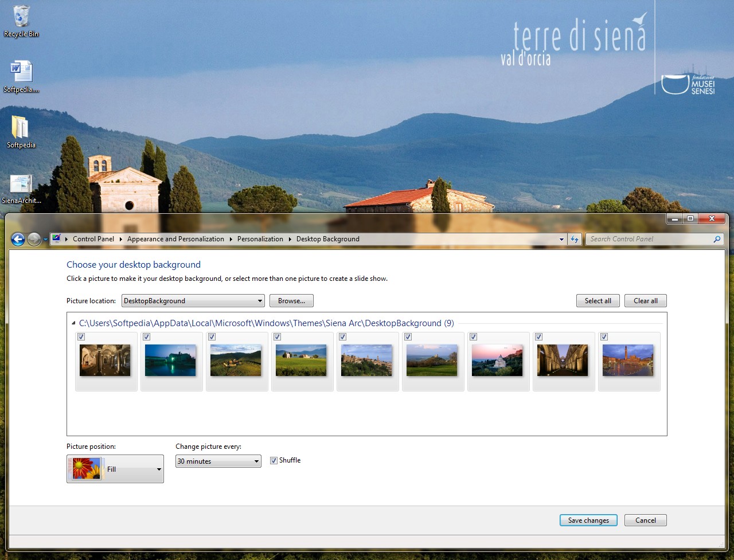734x560 pixels.
Task: Click the Desktop Background breadcrumb
Action: 328,239
